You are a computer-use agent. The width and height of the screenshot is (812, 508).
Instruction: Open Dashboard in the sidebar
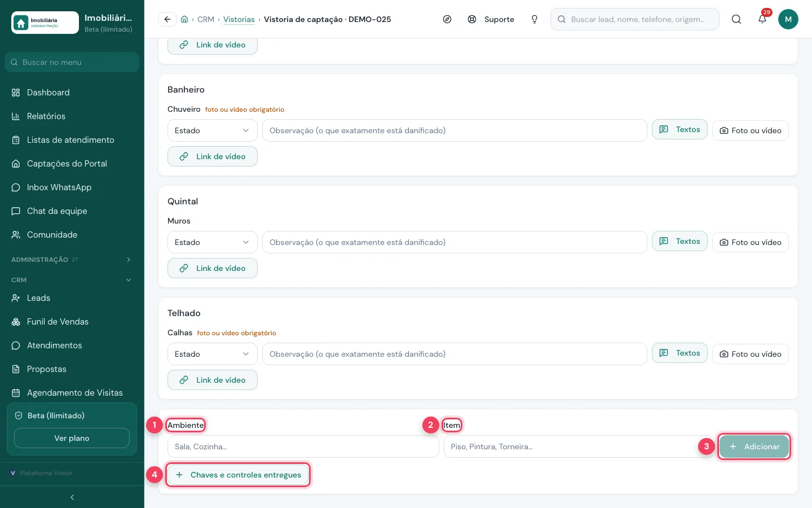(72, 93)
